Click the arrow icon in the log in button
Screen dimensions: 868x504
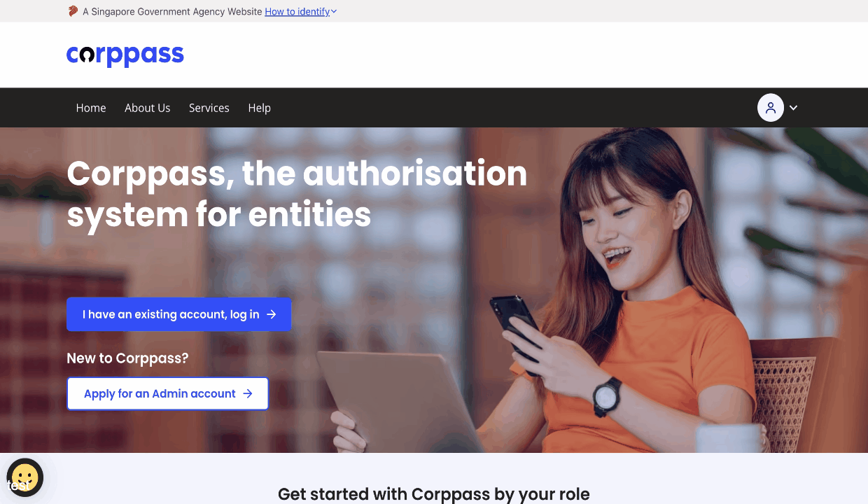click(x=272, y=314)
